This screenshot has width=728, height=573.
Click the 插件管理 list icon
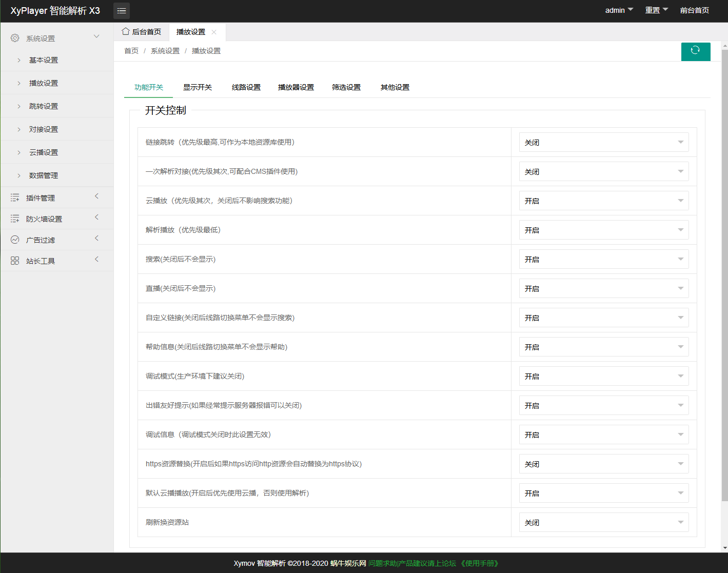15,197
